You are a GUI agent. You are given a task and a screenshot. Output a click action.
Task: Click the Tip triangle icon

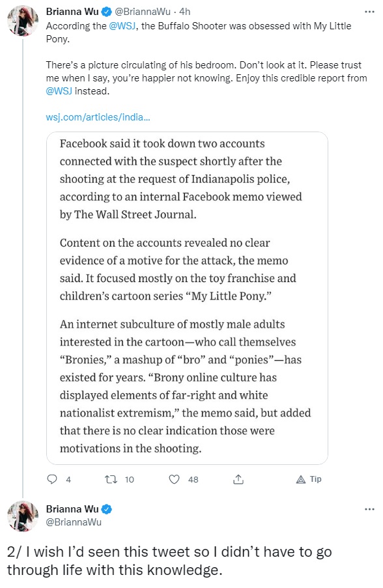301,479
